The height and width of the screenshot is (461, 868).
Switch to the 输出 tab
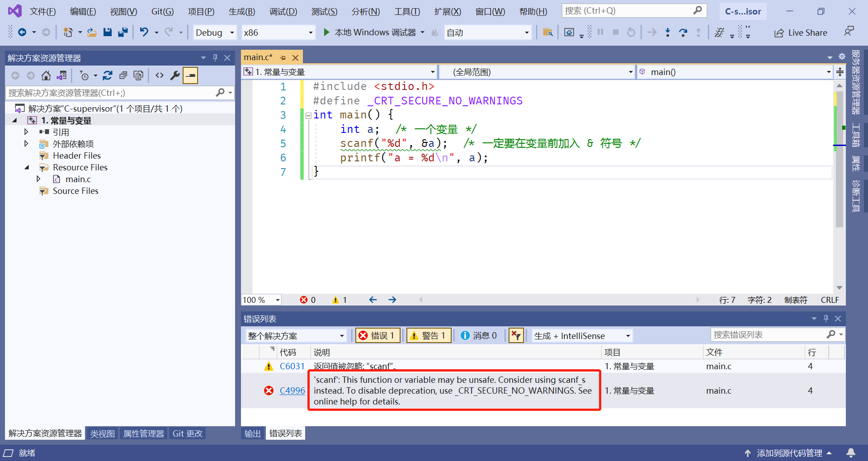click(x=253, y=433)
